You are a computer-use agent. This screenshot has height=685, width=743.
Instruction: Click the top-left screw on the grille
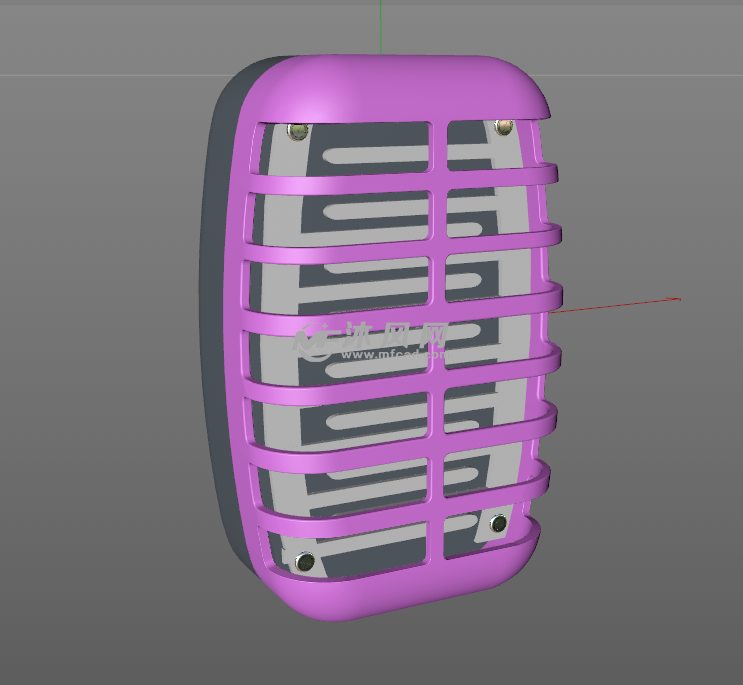click(296, 131)
